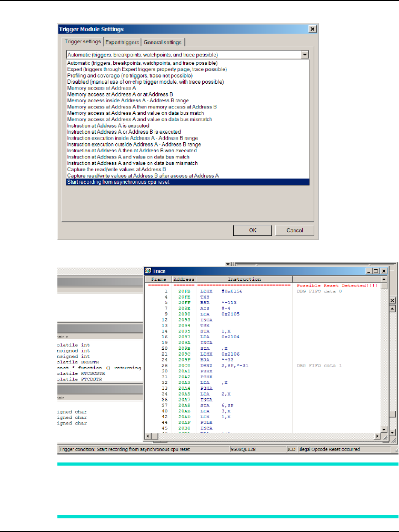The height and width of the screenshot is (532, 399).
Task: Click OK in Trigger Module Settings
Action: coord(253,230)
